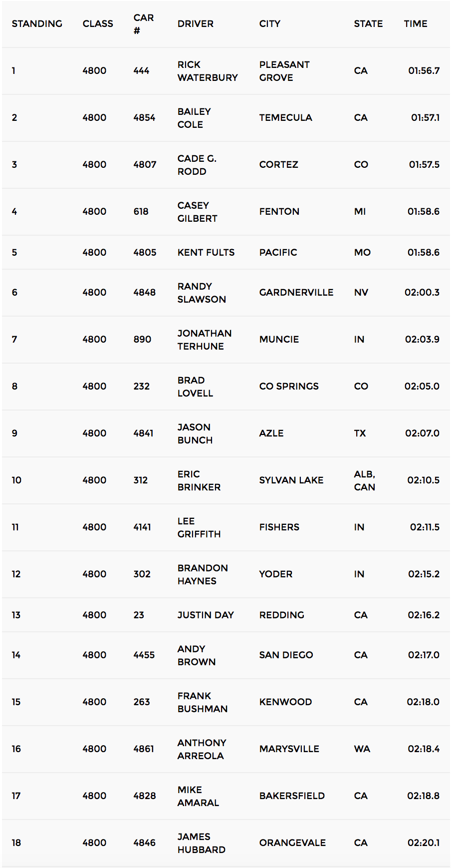This screenshot has height=868, width=451.
Task: Click the CLASS column header
Action: pos(98,24)
